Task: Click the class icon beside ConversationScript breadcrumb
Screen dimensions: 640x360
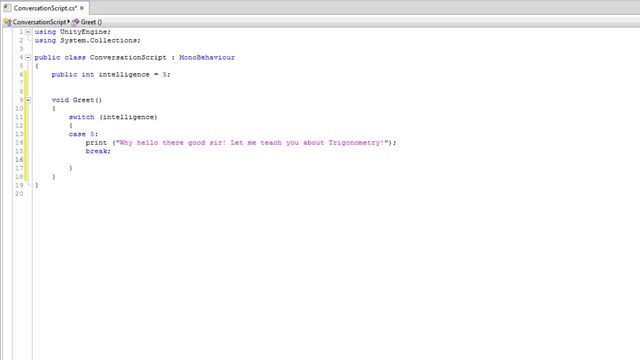Action: (7, 22)
